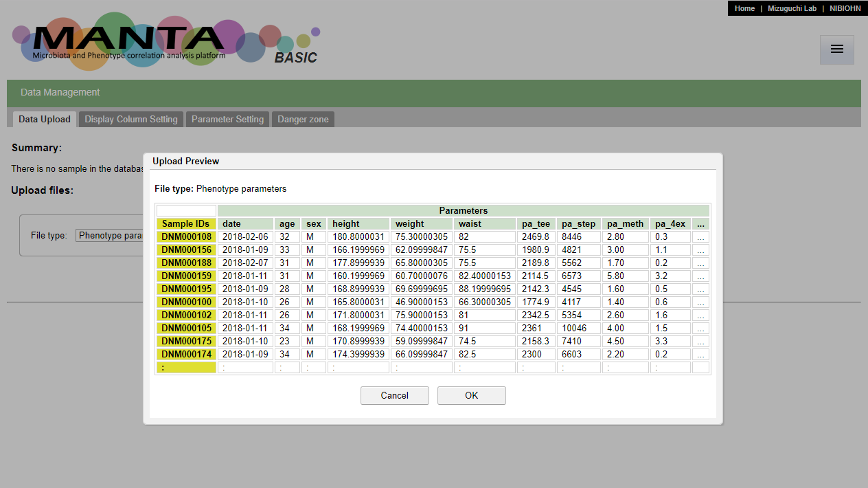Screen dimensions: 868x488
Task: Expand the File type dropdown
Action: [x=109, y=235]
